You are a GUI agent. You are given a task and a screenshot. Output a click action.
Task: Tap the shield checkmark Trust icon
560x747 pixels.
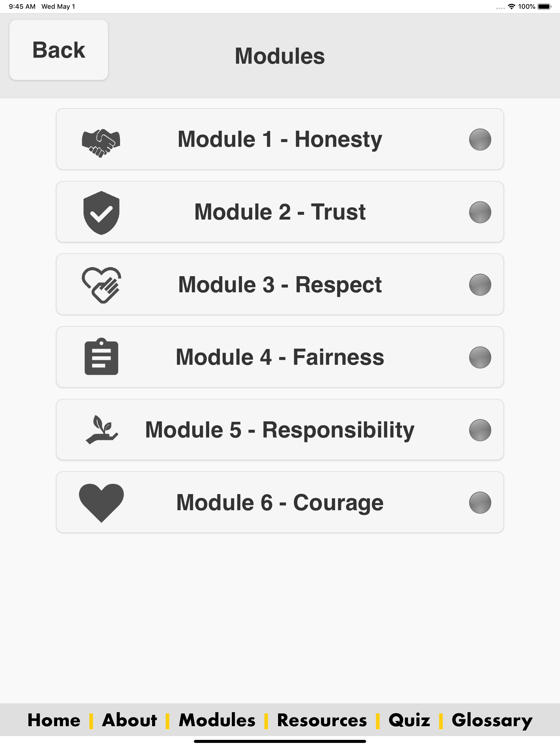pyautogui.click(x=101, y=213)
